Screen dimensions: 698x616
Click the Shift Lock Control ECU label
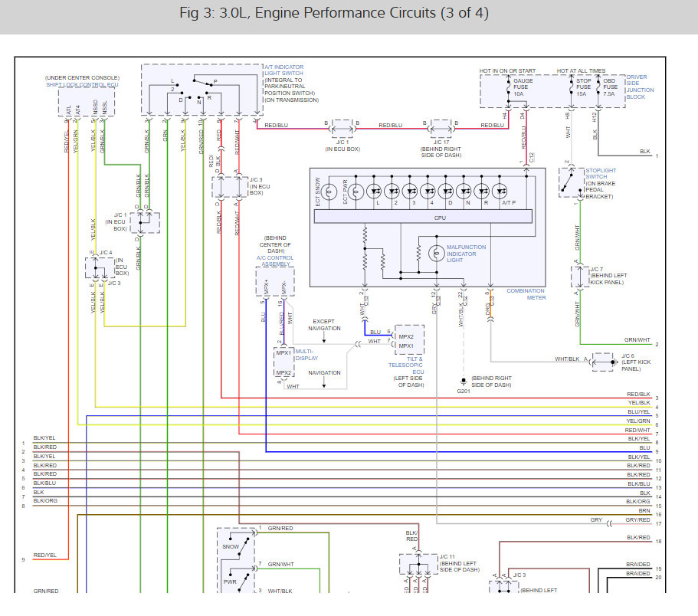80,85
